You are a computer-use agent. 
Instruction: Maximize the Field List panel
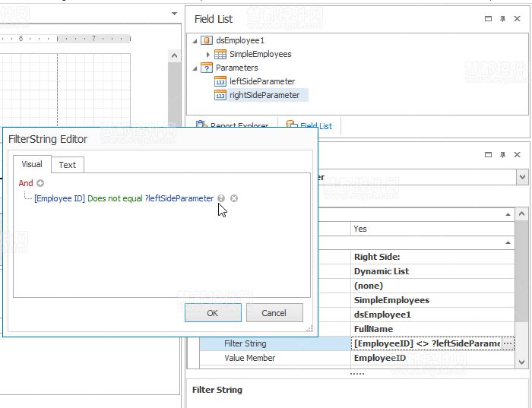click(488, 19)
